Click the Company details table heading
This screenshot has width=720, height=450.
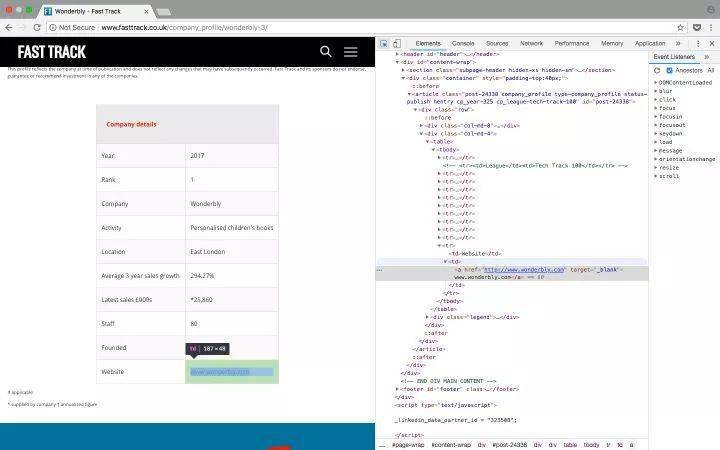pyautogui.click(x=131, y=124)
